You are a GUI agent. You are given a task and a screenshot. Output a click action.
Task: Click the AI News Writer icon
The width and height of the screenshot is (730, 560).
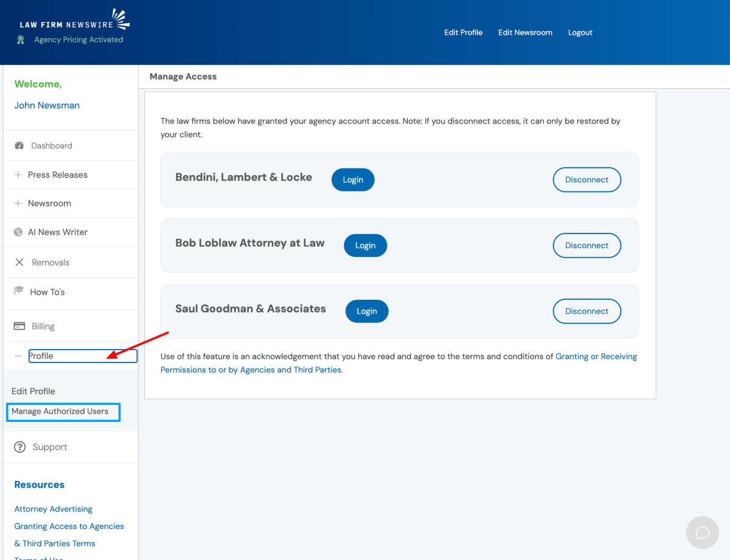(18, 232)
